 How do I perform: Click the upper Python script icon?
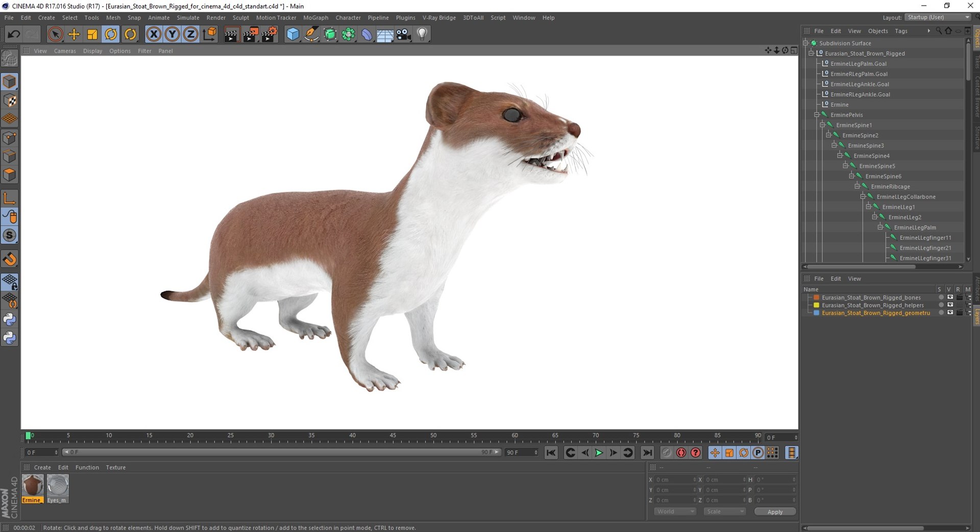pos(10,319)
